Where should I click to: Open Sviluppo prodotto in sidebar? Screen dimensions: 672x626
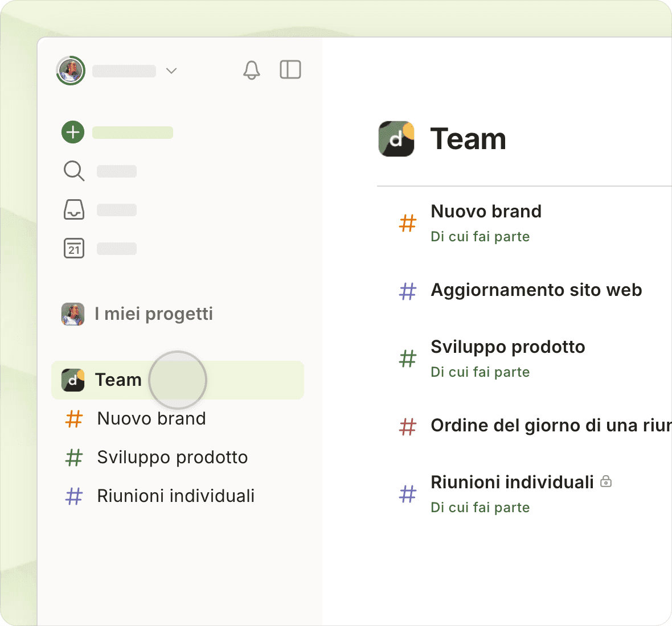point(172,457)
